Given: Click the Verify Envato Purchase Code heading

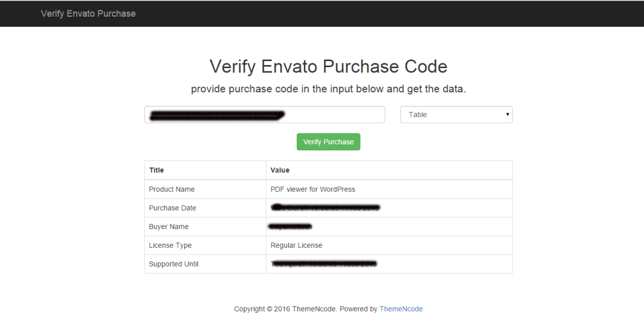Looking at the screenshot, I should click(x=328, y=66).
